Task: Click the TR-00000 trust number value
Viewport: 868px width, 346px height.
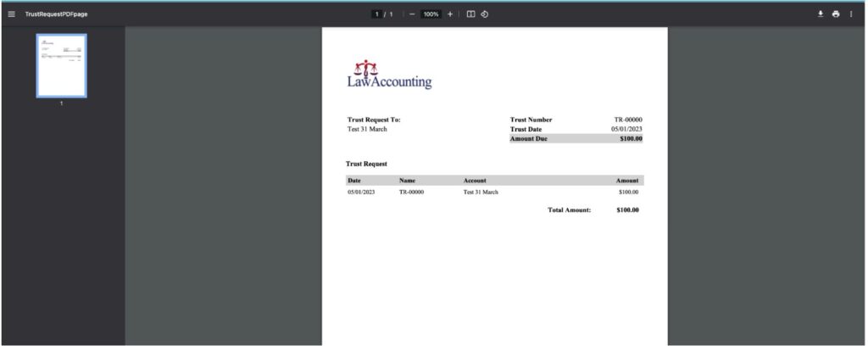Action: (x=628, y=120)
